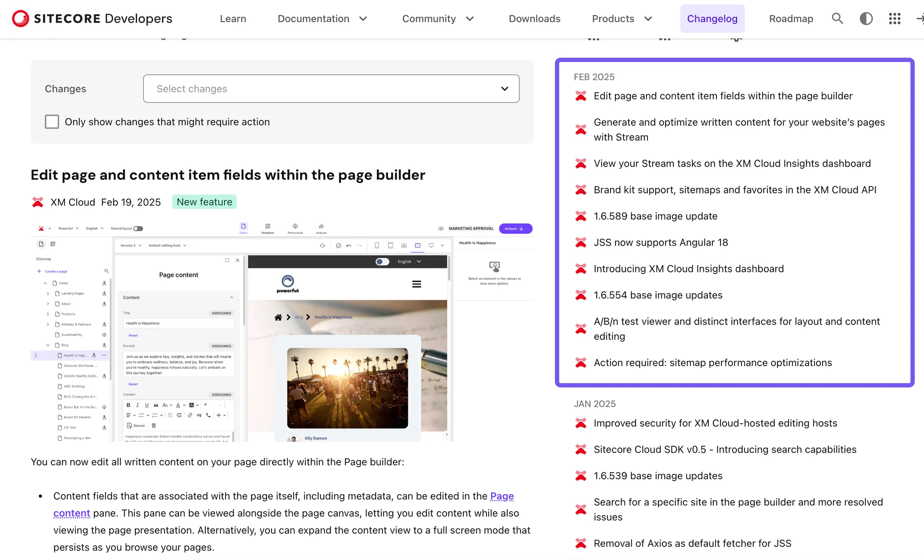Viewport: 924px width, 560px height.
Task: Open the Downloads page from the navigation
Action: 534,18
